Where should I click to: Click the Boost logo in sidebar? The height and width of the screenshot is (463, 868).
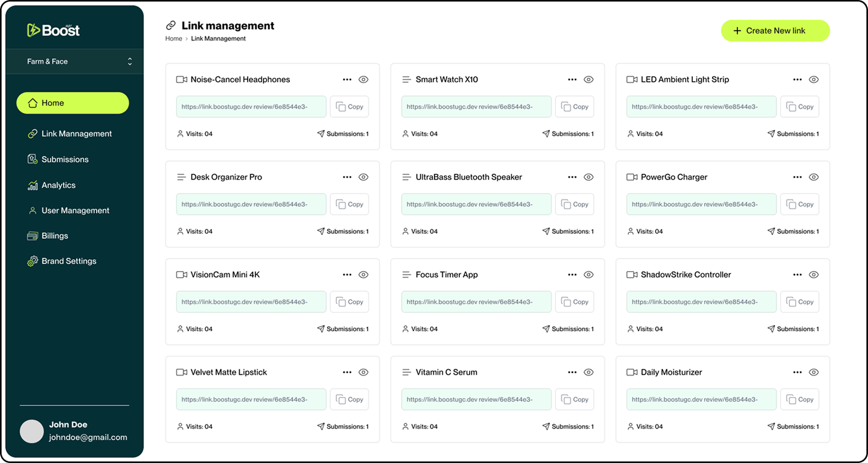[x=54, y=30]
